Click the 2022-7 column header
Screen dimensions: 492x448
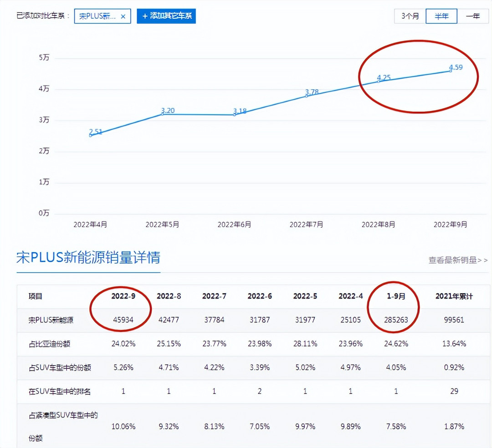click(214, 296)
